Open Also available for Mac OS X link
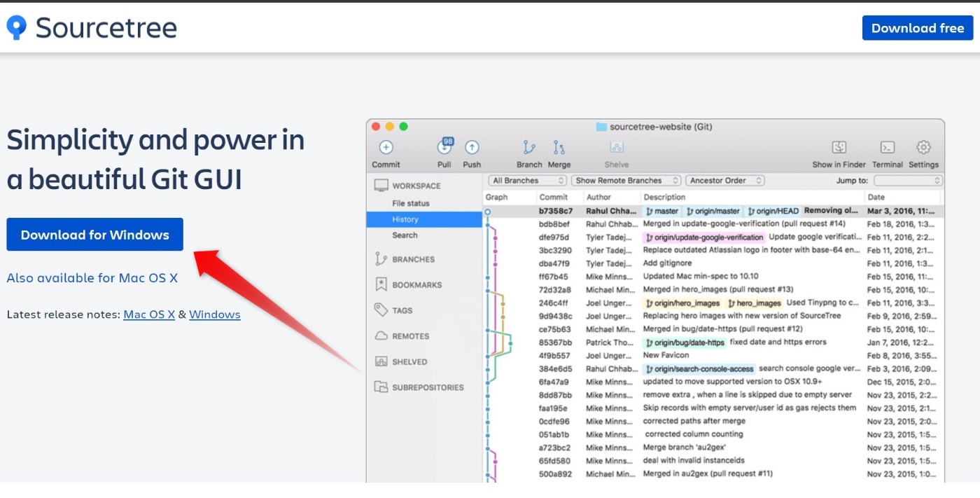 92,278
